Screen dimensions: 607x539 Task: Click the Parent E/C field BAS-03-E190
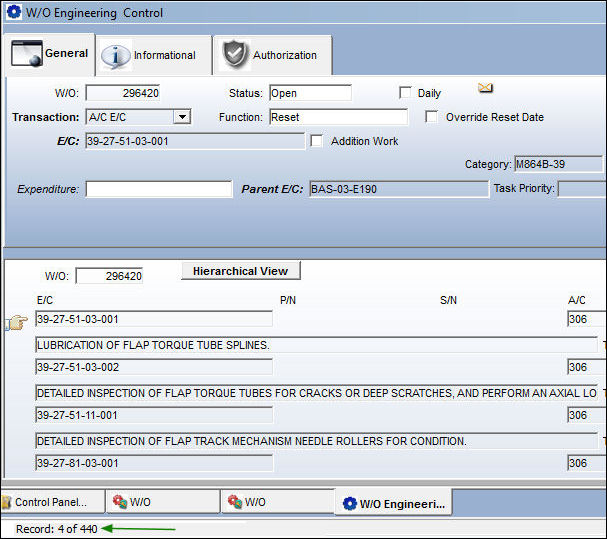tap(399, 189)
